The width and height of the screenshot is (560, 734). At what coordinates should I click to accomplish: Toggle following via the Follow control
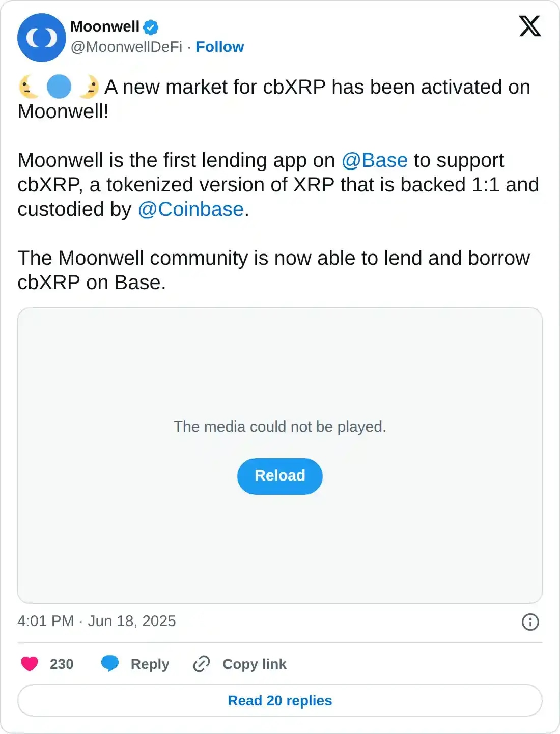(220, 47)
